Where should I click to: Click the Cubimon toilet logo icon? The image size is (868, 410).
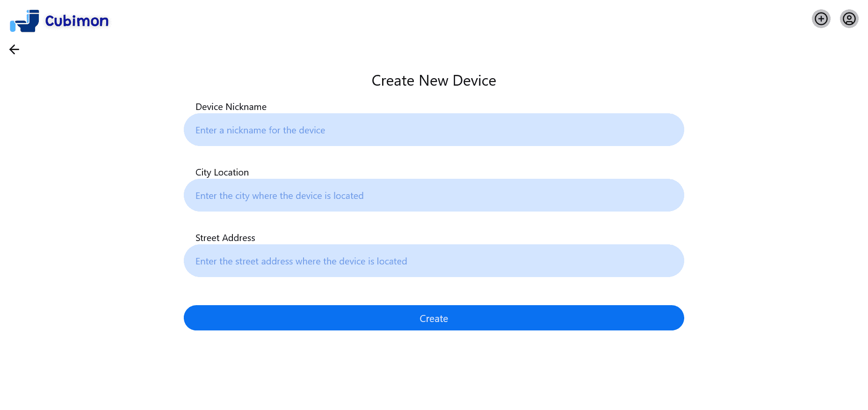pyautogui.click(x=24, y=21)
